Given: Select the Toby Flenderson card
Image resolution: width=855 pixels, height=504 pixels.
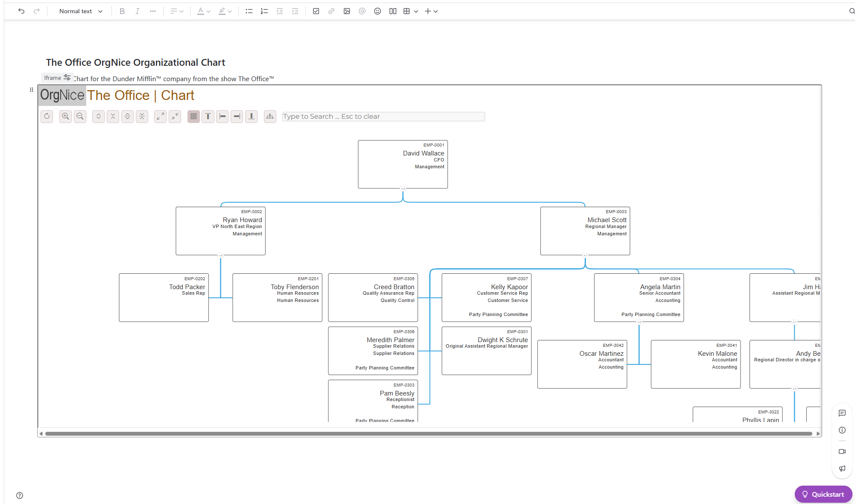Looking at the screenshot, I should [278, 298].
